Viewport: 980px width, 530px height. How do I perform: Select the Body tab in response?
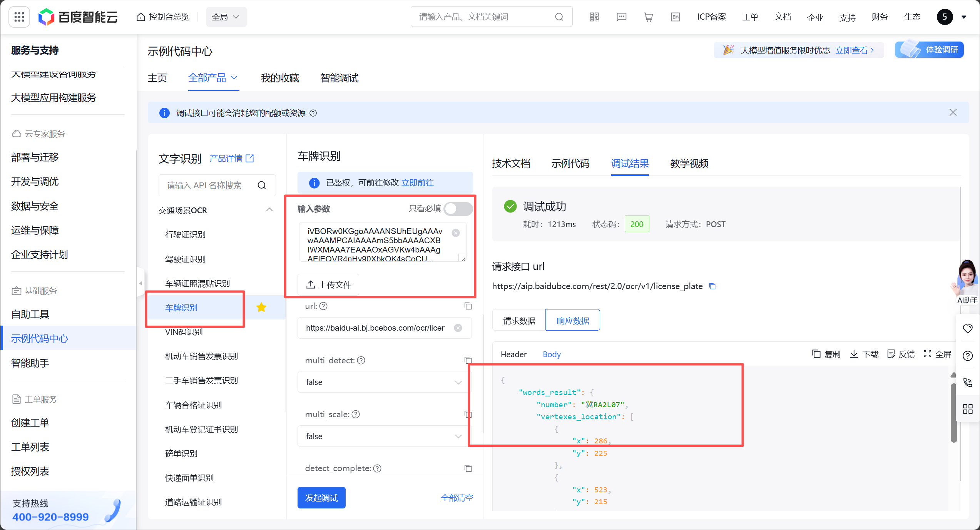point(552,354)
